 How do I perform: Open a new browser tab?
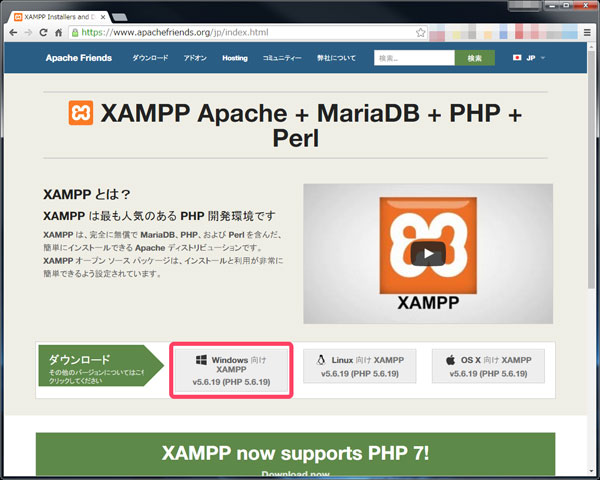[120, 17]
